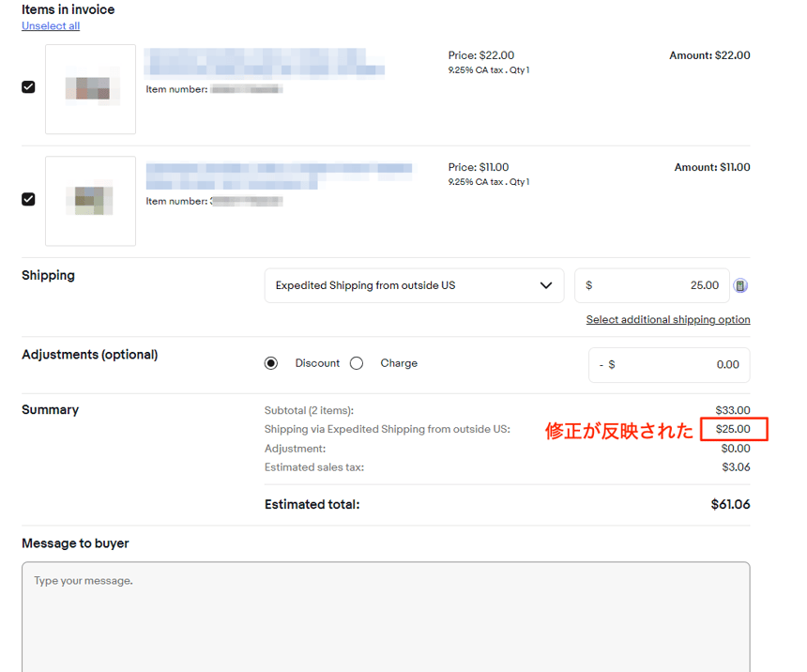This screenshot has width=807, height=672.
Task: Click the Unselect all link
Action: [51, 26]
